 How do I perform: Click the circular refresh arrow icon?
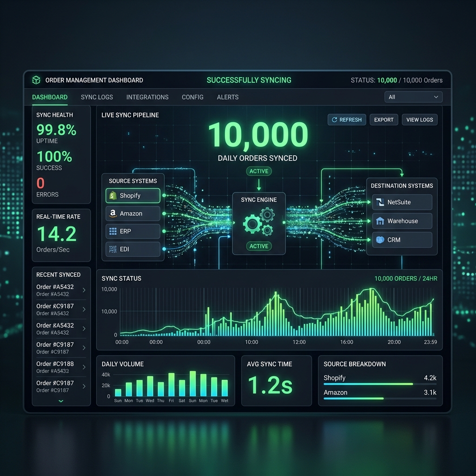click(335, 119)
